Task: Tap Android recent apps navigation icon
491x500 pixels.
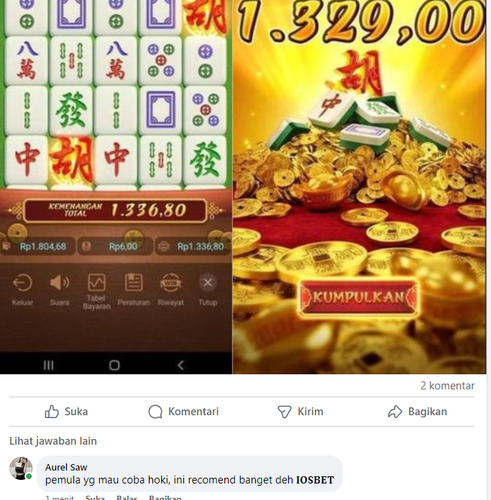Action: click(48, 365)
